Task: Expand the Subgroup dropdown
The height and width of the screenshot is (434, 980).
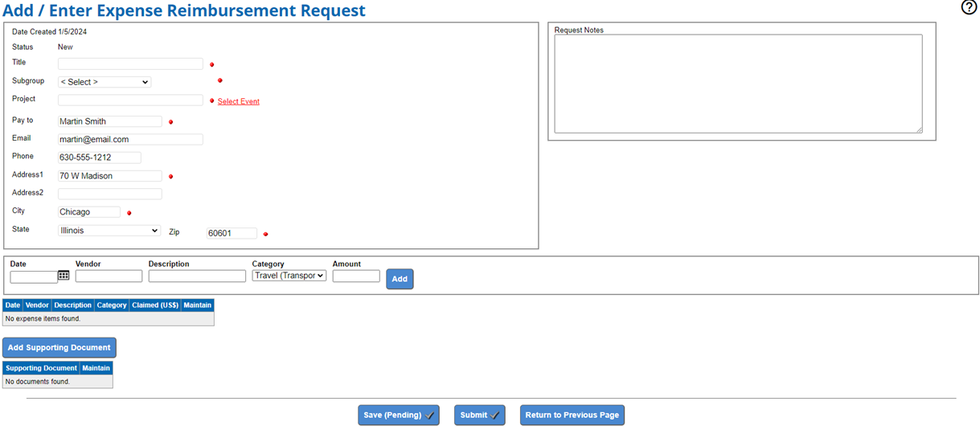Action: [x=105, y=82]
